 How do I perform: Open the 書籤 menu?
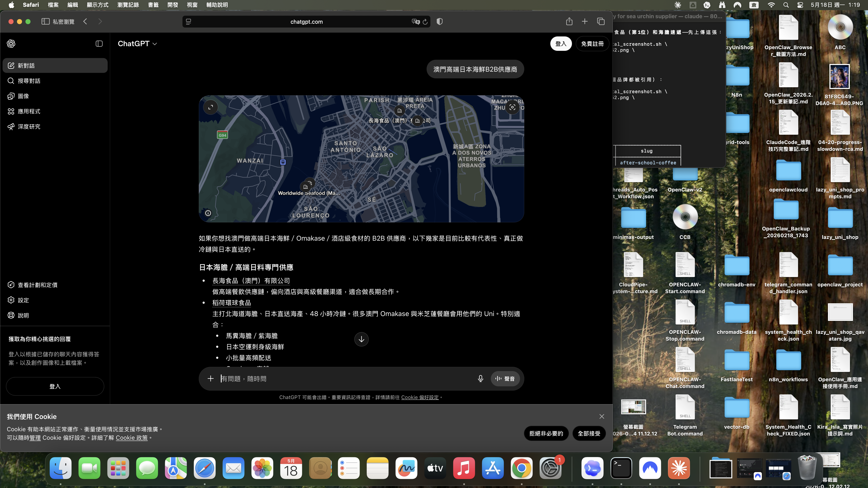tap(153, 5)
